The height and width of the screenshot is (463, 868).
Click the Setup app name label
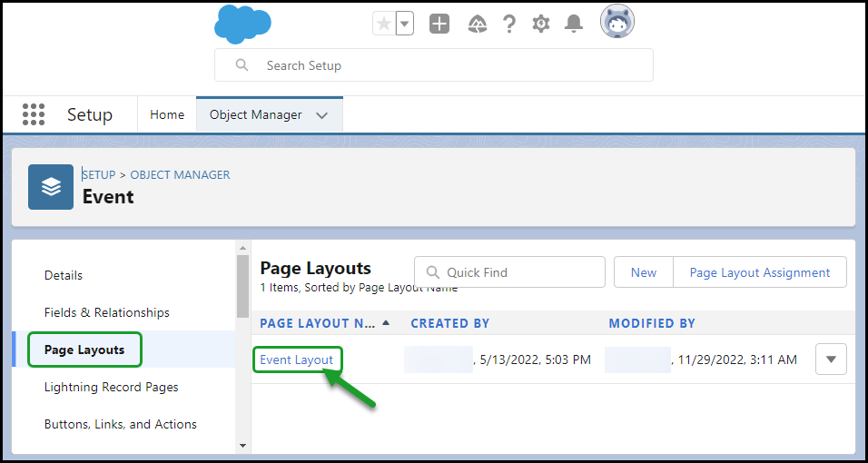point(90,114)
